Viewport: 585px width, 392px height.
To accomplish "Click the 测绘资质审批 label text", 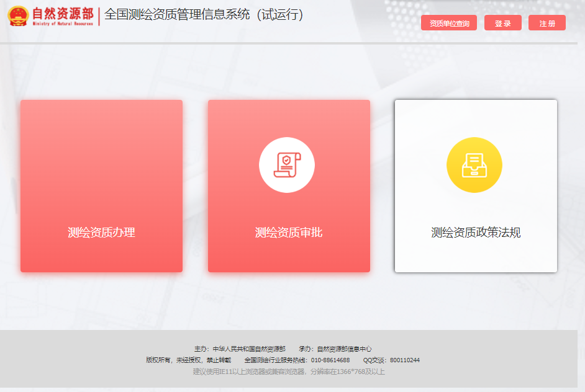I will pyautogui.click(x=289, y=233).
